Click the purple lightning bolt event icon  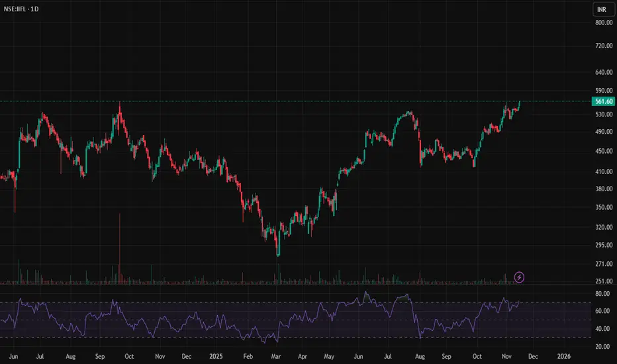click(520, 277)
